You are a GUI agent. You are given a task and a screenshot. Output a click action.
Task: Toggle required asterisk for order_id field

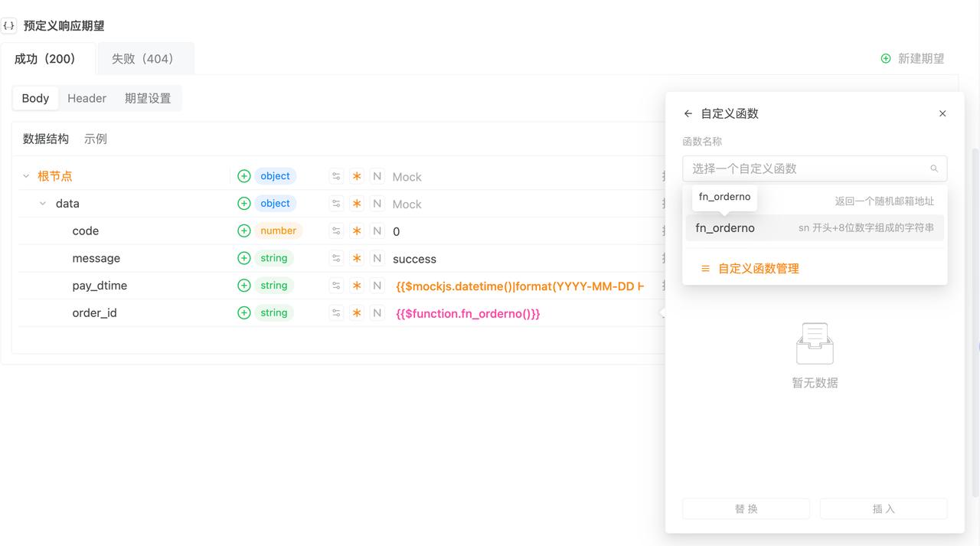pyautogui.click(x=357, y=313)
